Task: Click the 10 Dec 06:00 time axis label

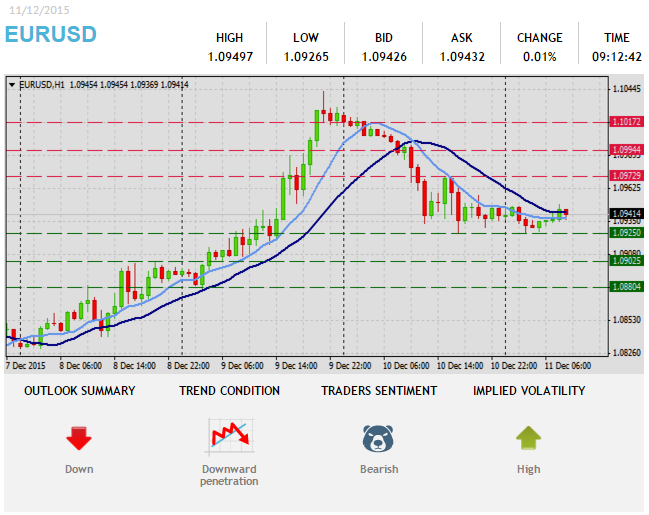Action: click(x=406, y=366)
